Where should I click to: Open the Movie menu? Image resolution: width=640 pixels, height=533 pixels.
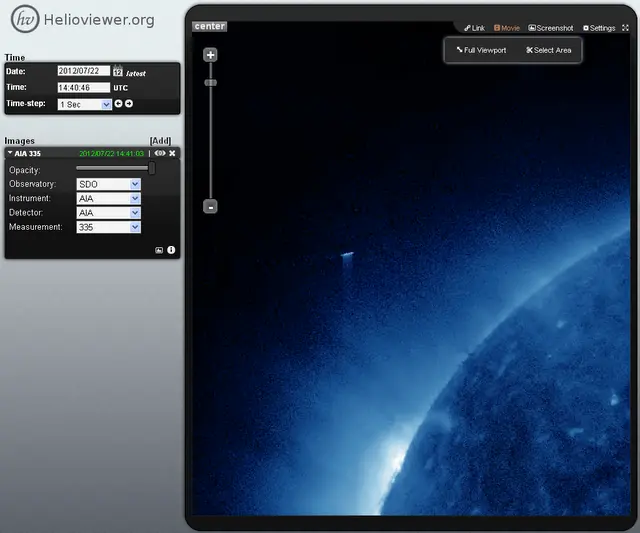click(x=507, y=28)
